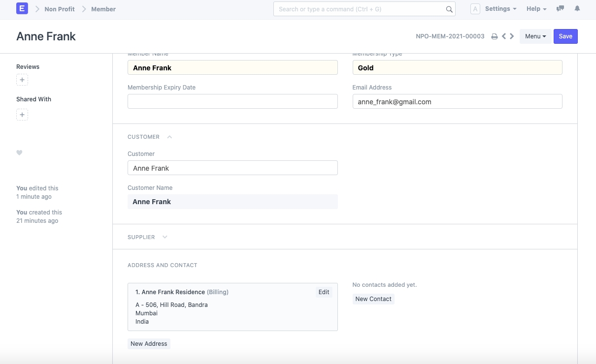Viewport: 596px width, 364px height.
Task: Collapse the Customer section
Action: tap(169, 137)
